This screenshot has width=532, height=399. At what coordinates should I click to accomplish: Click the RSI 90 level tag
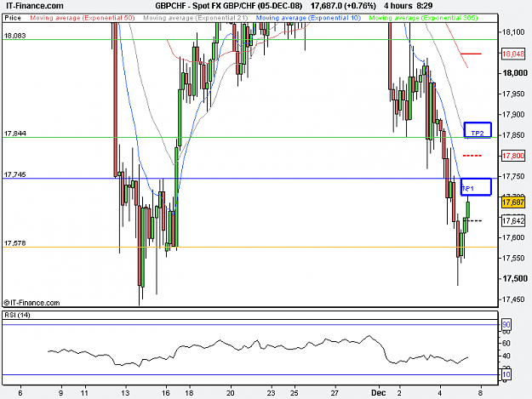506,325
